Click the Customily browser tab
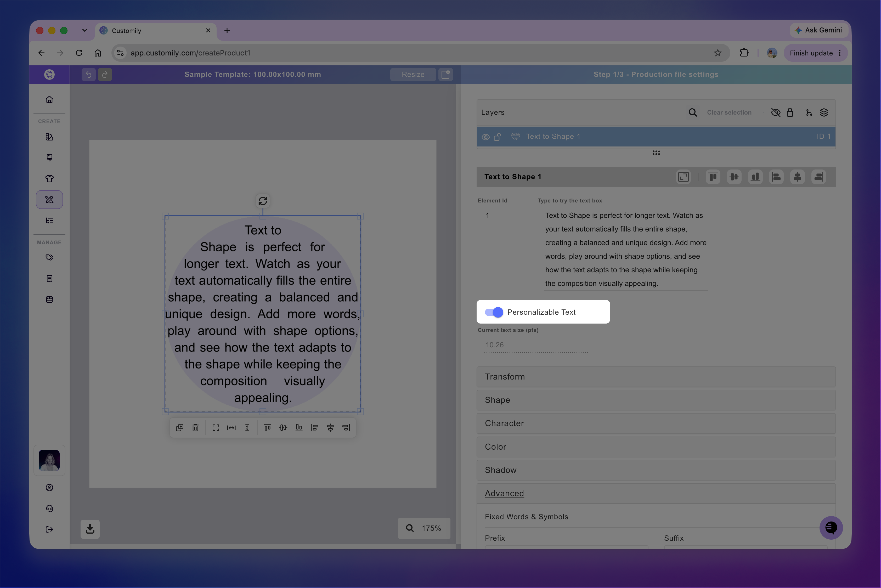 156,31
